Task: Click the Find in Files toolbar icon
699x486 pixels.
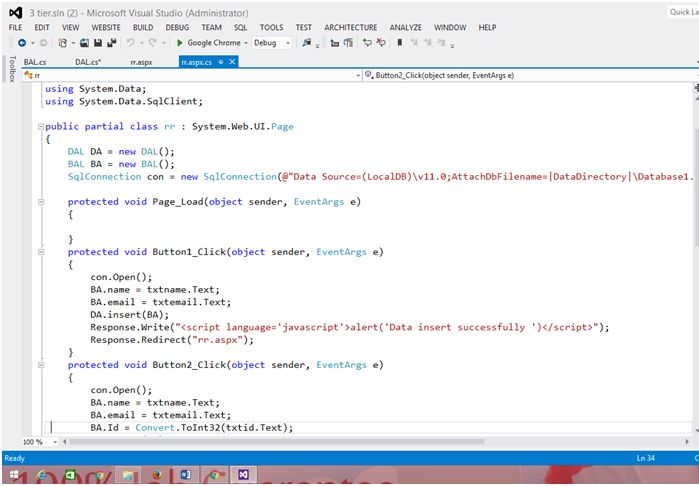Action: click(306, 43)
